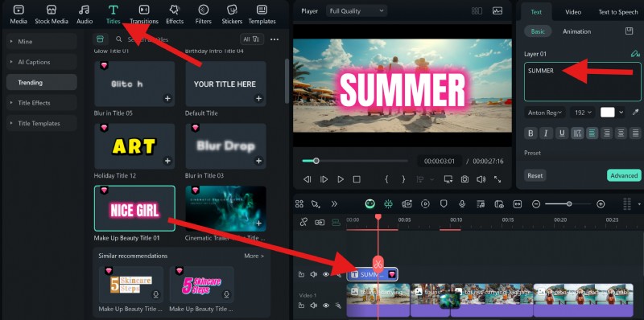Download the pink 5 Skincare Steps title
This screenshot has width=644, height=320.
[226, 294]
